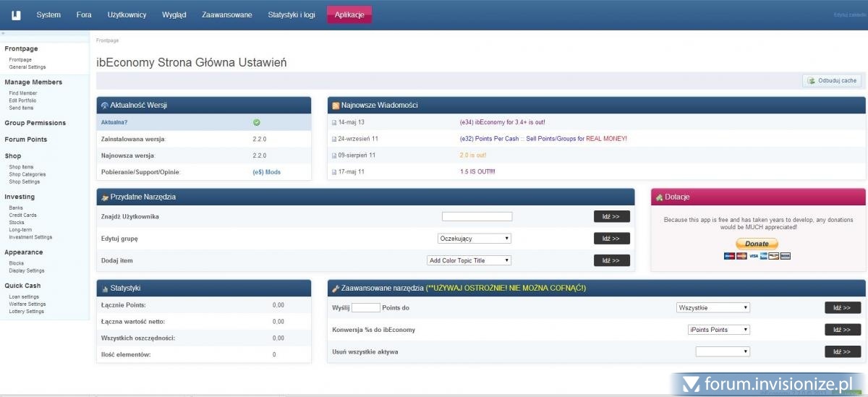This screenshot has height=397, width=868.
Task: Open the Edytuj grupę dropdown showing Oczekujący
Action: 475,239
